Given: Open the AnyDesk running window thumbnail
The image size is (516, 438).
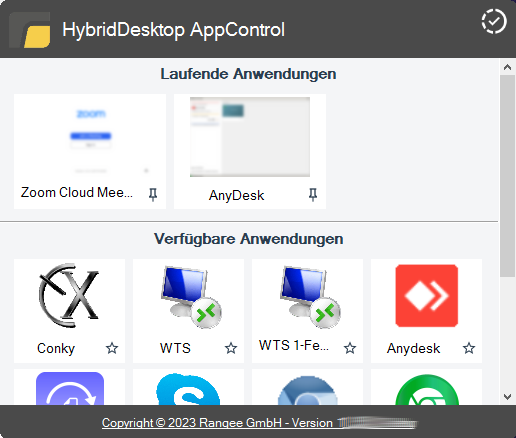Looking at the screenshot, I should pyautogui.click(x=250, y=137).
